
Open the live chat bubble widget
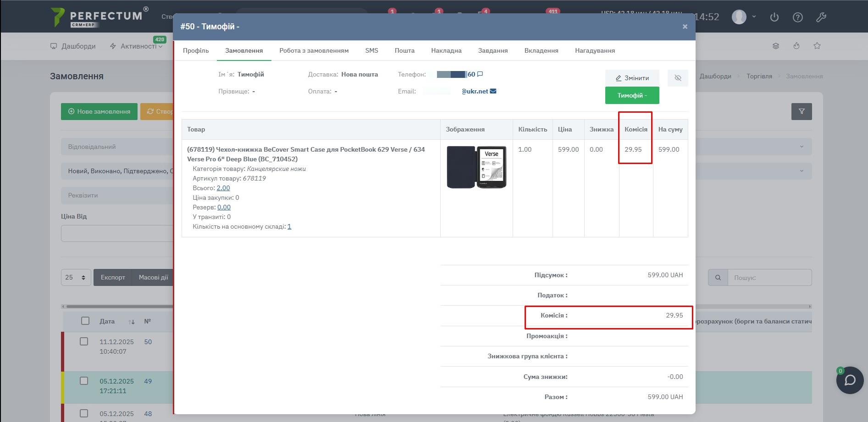[850, 380]
